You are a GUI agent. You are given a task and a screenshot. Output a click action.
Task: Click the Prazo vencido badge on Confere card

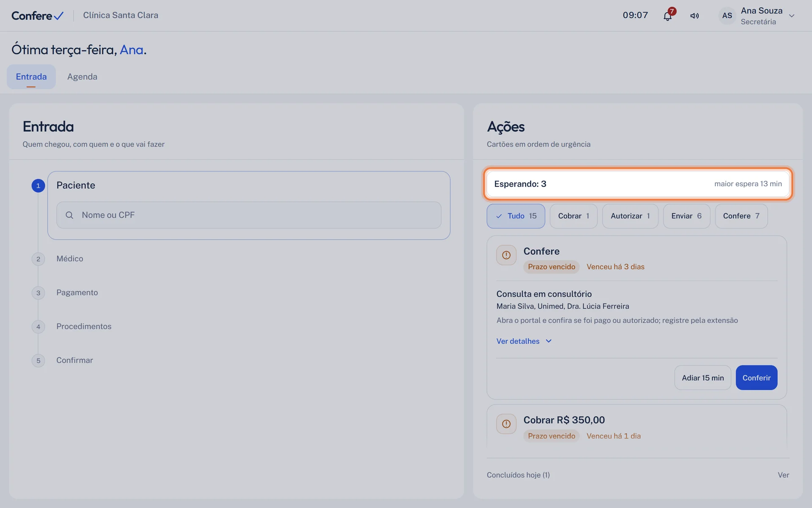coord(551,267)
